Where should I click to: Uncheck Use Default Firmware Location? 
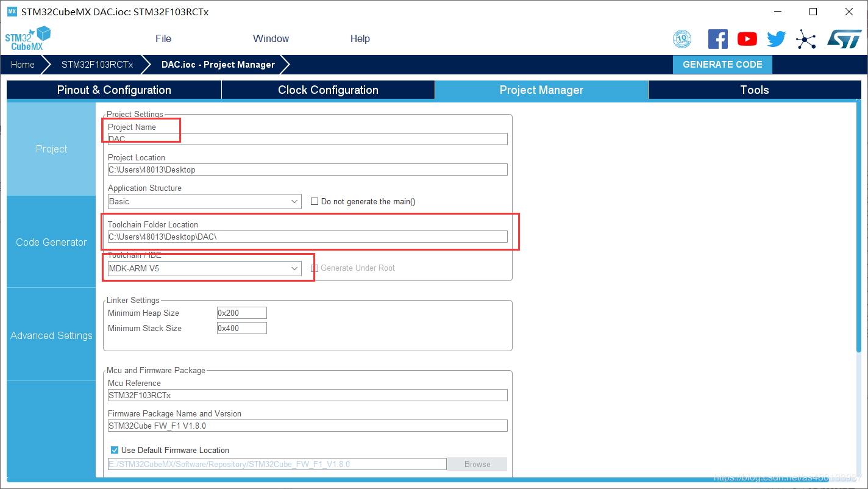tap(114, 450)
